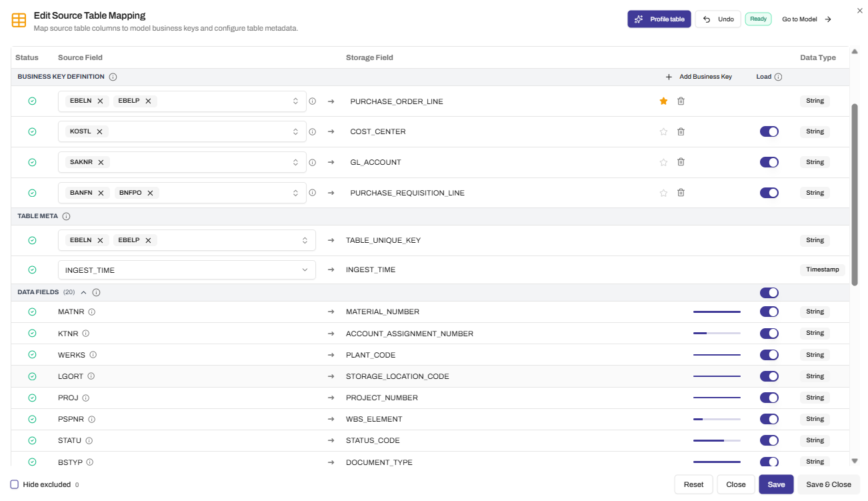The image size is (868, 501).
Task: Click the green status check on SAKNR row
Action: [32, 162]
